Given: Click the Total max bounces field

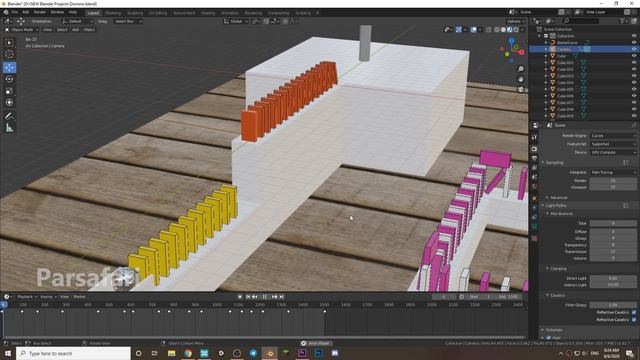Looking at the screenshot, I should tap(613, 223).
